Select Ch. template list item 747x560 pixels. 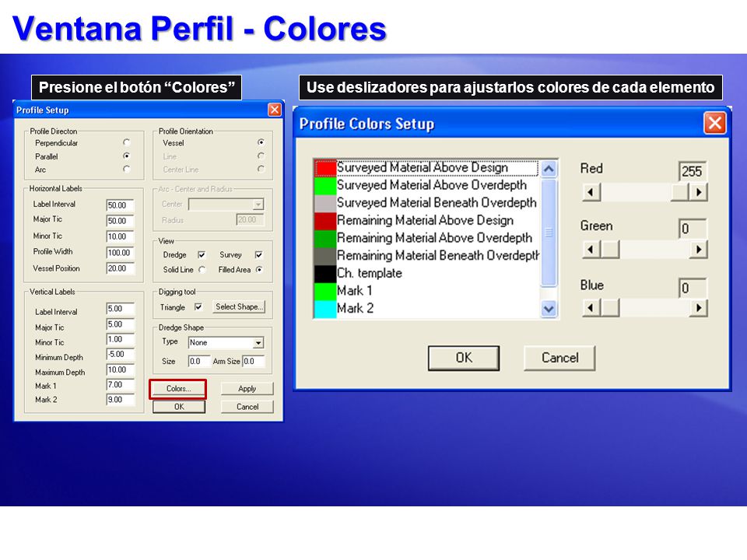[x=426, y=273]
